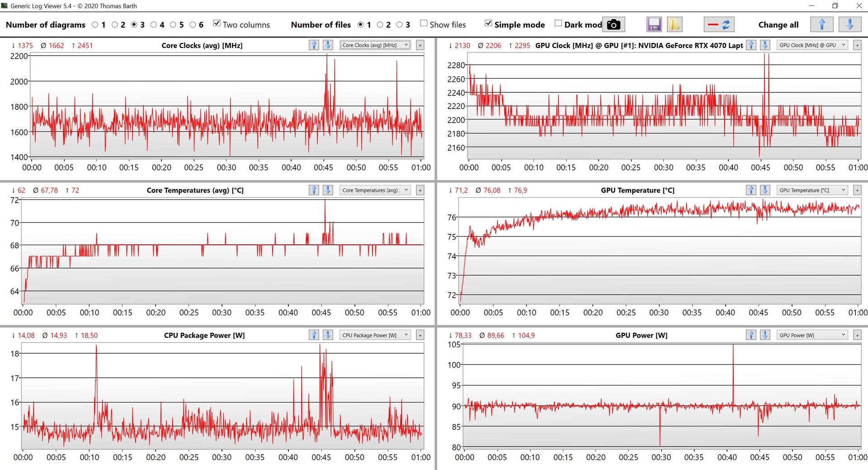The height and width of the screenshot is (470, 868).
Task: Click the floppy disk save icon
Action: tap(654, 25)
